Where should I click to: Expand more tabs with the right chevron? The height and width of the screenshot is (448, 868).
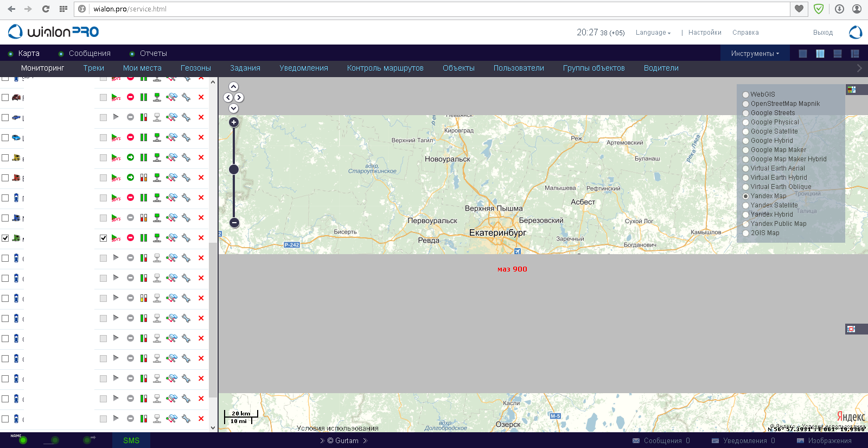click(859, 68)
